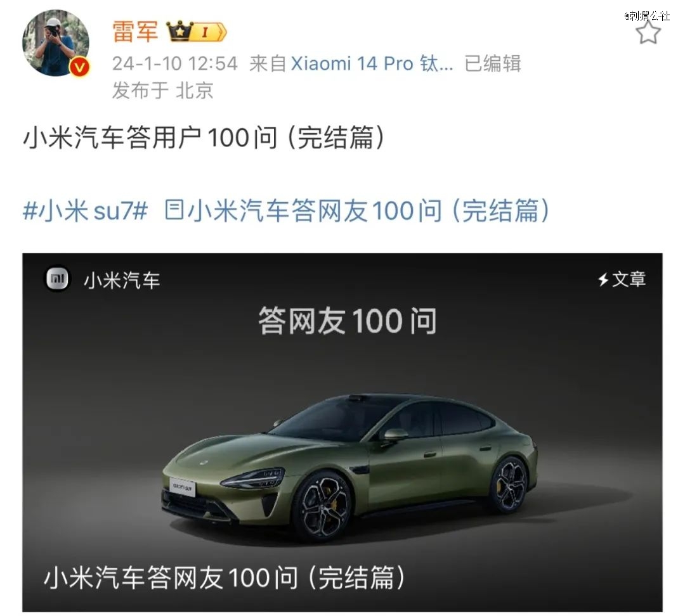The height and width of the screenshot is (616, 685).
Task: Tap the @刺猬公社 watermark text
Action: tap(647, 16)
